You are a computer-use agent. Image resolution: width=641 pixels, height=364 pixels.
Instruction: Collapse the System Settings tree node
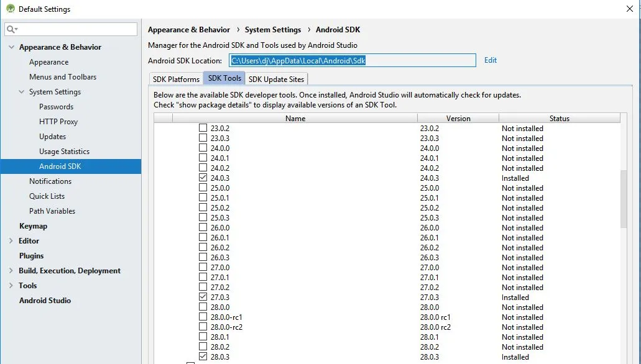point(22,92)
